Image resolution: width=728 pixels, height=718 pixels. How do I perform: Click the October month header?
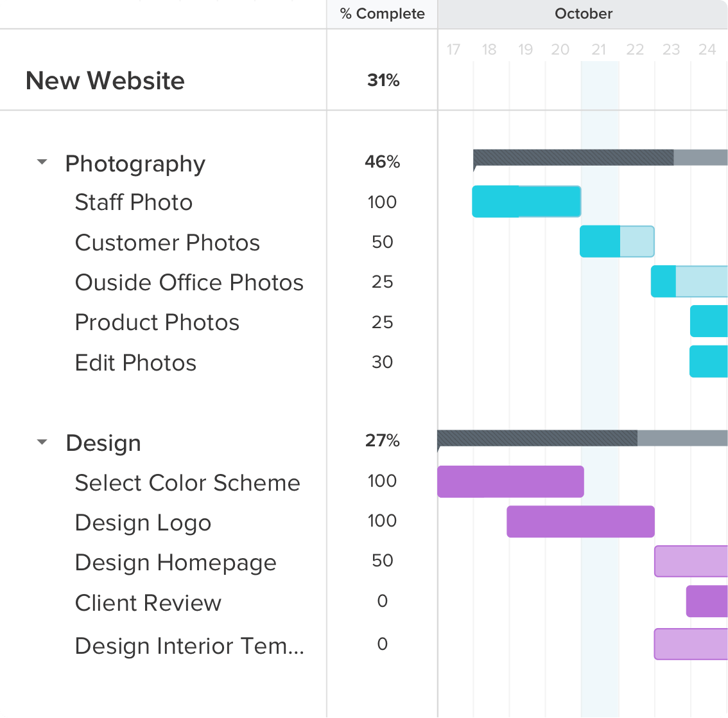[583, 14]
